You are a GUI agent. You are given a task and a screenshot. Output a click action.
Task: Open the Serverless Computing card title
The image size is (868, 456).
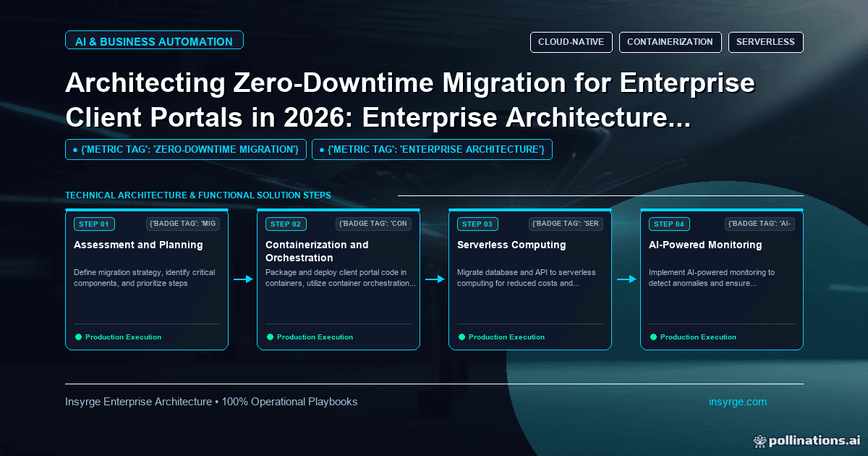click(512, 245)
